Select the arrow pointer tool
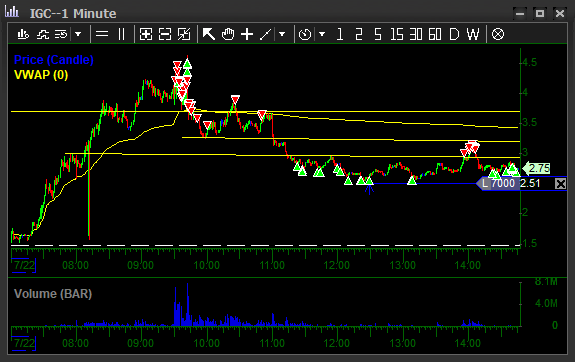Viewport: 575px width, 362px height. point(209,34)
